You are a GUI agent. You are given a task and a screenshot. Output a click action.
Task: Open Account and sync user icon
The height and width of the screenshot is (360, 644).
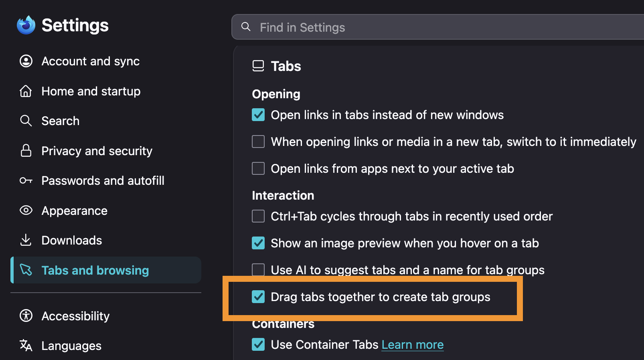[x=26, y=61]
